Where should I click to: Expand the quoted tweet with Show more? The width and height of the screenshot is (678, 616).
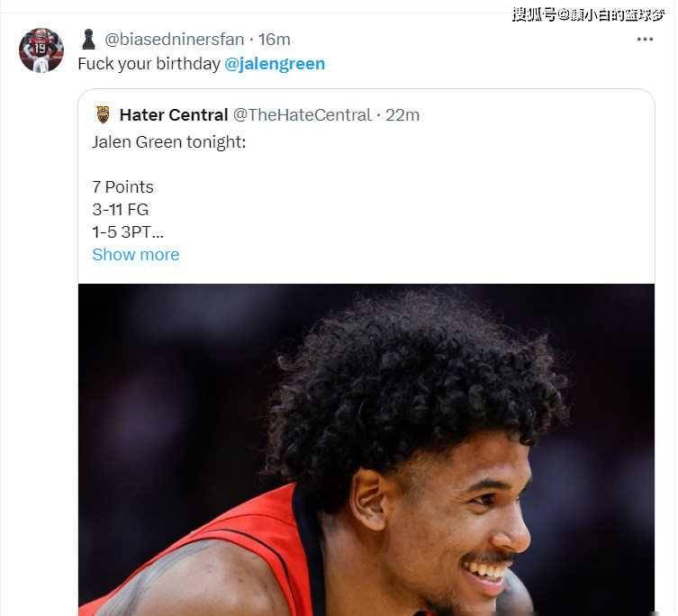[136, 255]
